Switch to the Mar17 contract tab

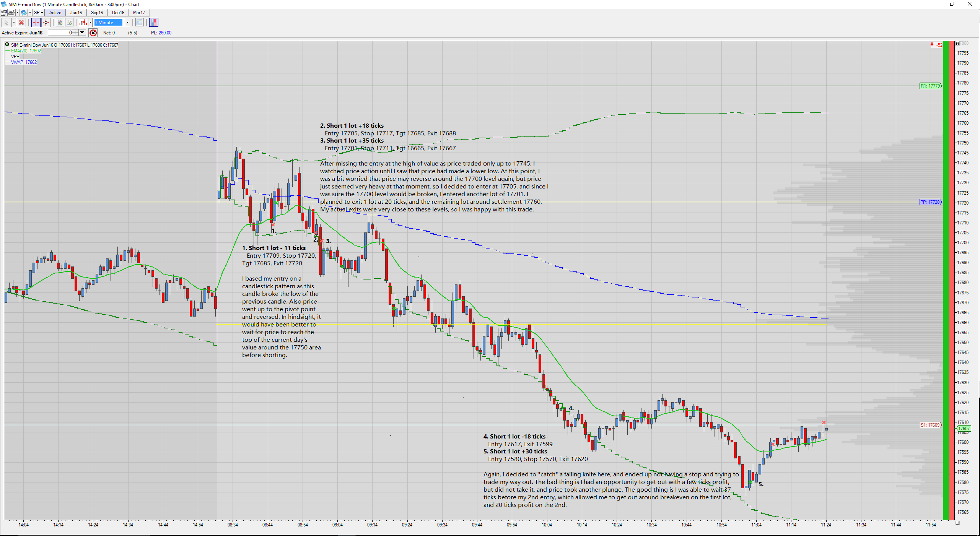(139, 13)
